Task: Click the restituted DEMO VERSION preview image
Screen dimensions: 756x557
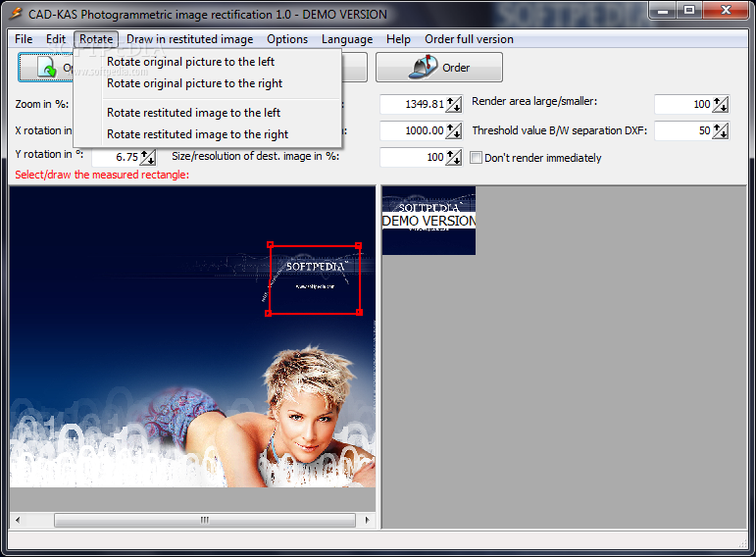Action: pos(428,221)
